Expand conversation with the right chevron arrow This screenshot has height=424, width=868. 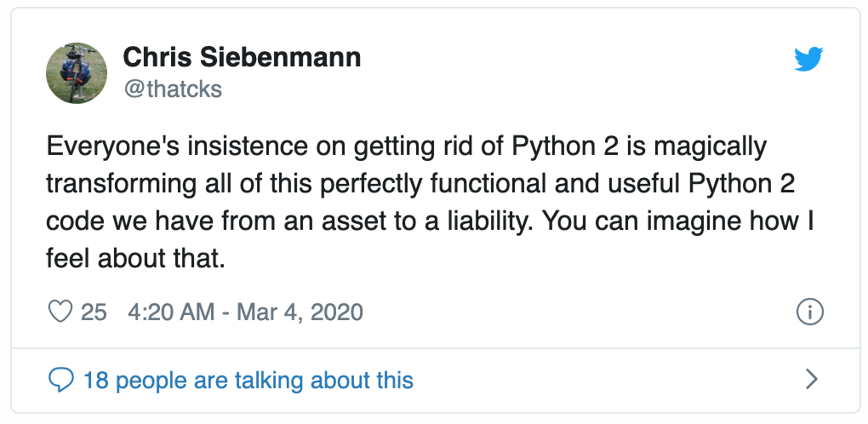click(x=811, y=380)
